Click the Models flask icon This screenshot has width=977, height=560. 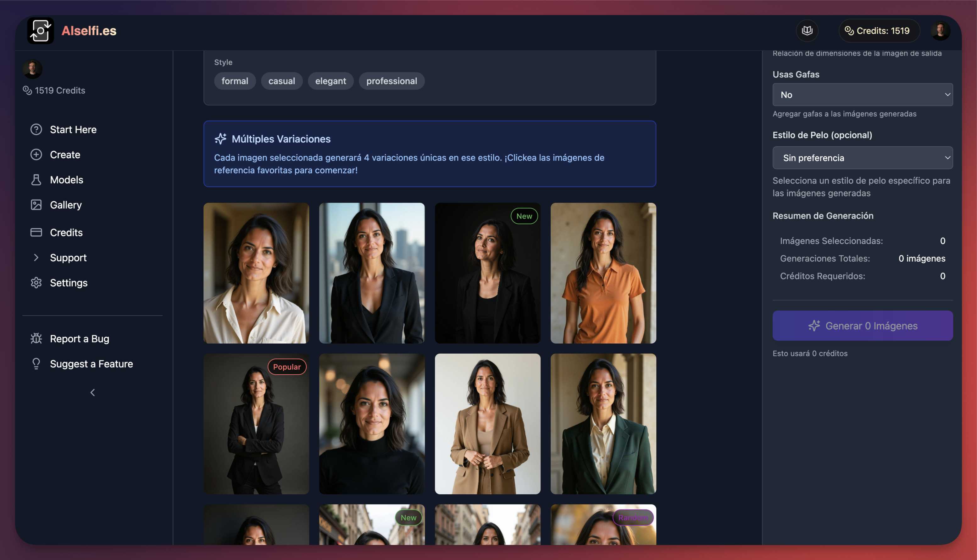tap(36, 180)
